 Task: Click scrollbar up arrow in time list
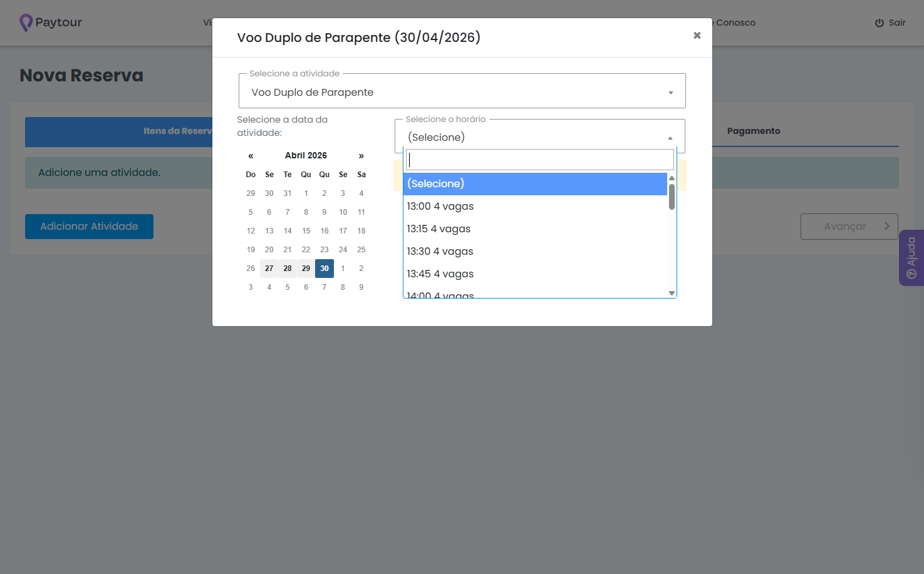click(672, 178)
